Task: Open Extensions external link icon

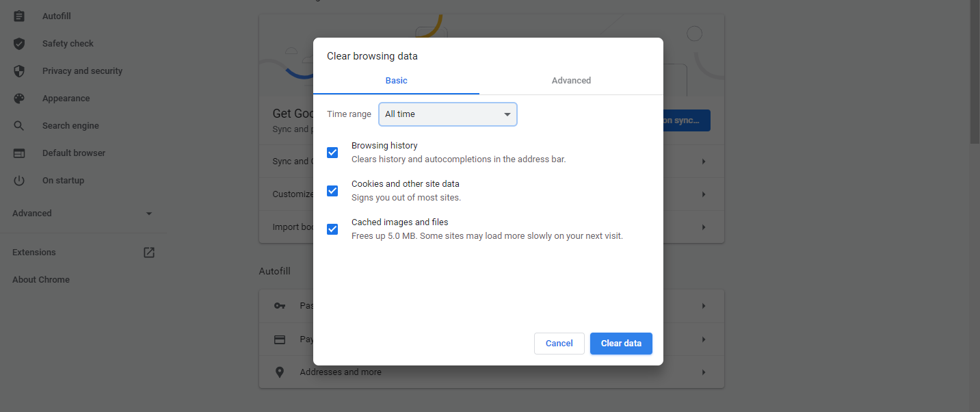Action: click(149, 253)
